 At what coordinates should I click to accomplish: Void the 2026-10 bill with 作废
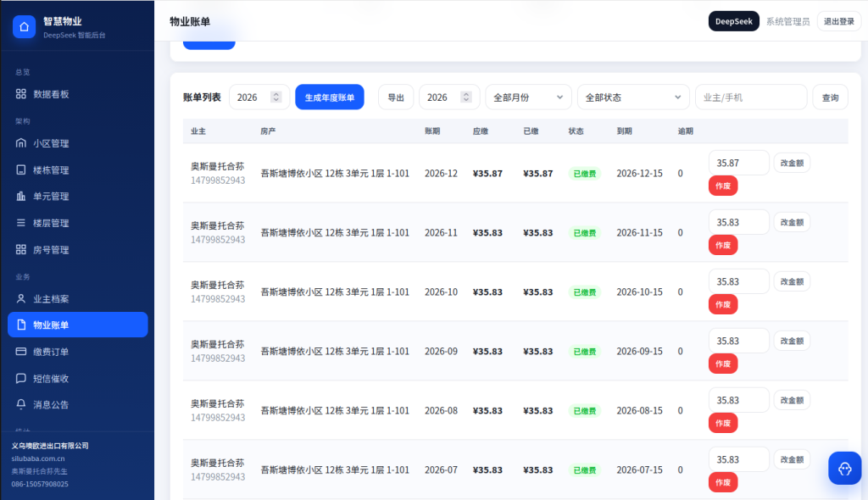tap(723, 304)
